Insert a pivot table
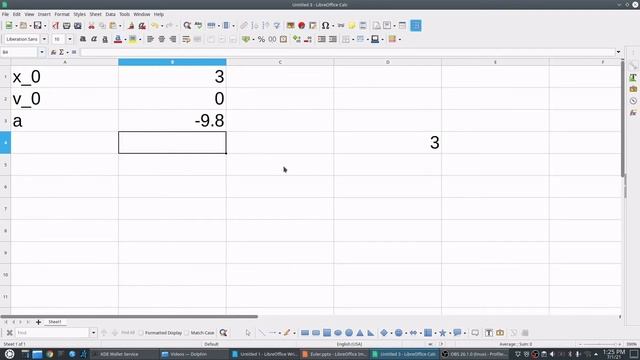Image resolution: width=640 pixels, height=360 pixels. (313, 26)
